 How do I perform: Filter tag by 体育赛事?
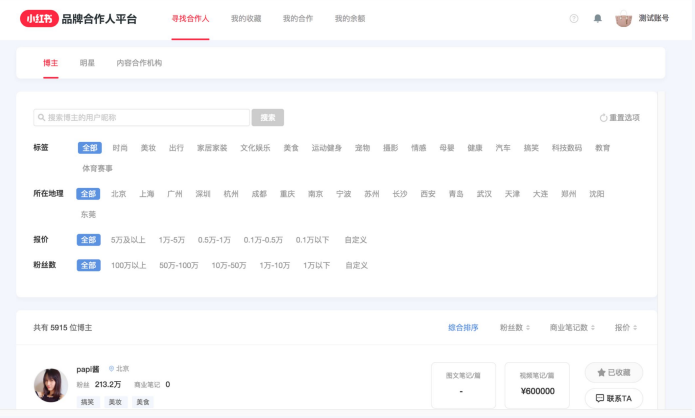pos(97,168)
